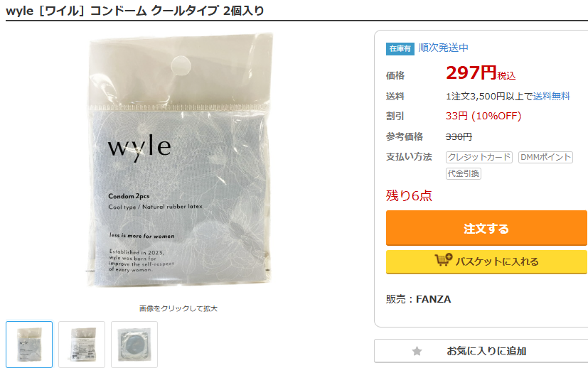The width and height of the screenshot is (588, 368).
Task: Click the 在庫有 stock badge
Action: tap(400, 49)
